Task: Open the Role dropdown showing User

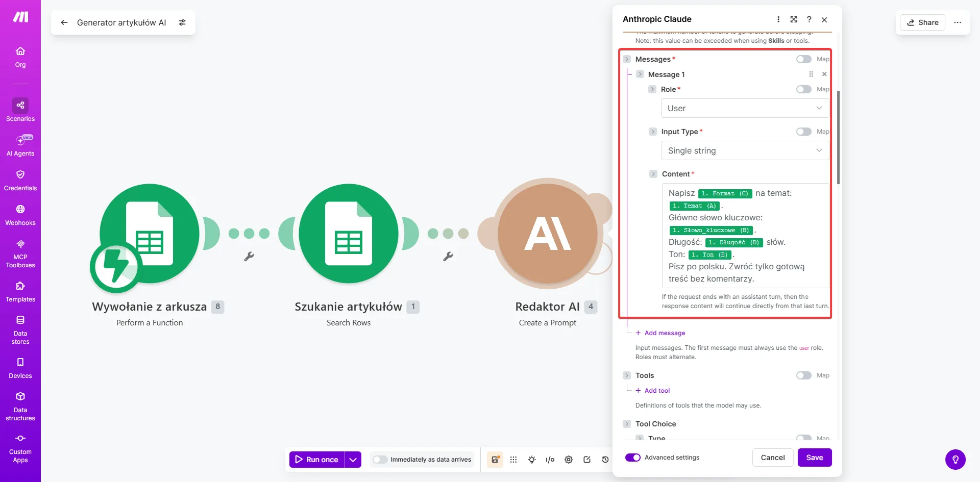Action: point(745,108)
